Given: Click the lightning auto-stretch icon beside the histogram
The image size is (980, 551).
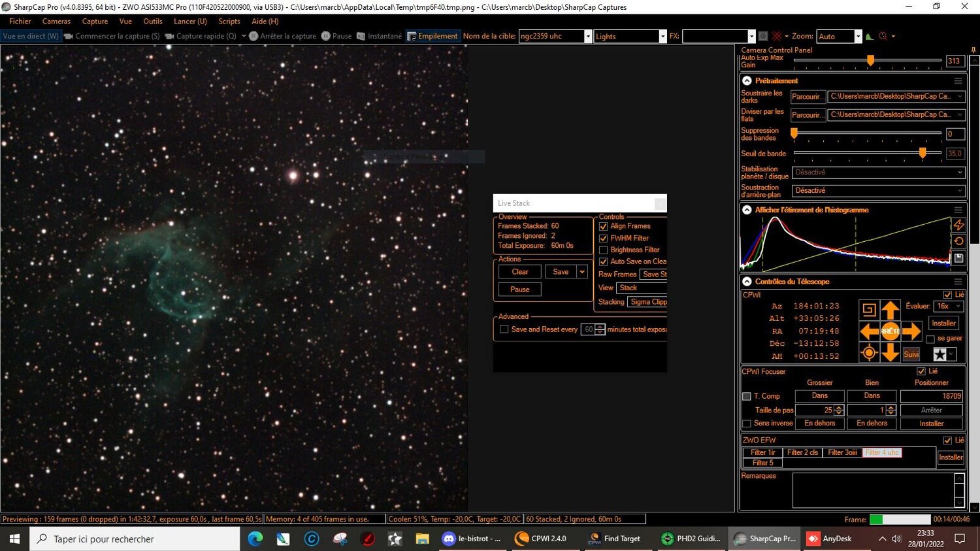Looking at the screenshot, I should tap(958, 225).
